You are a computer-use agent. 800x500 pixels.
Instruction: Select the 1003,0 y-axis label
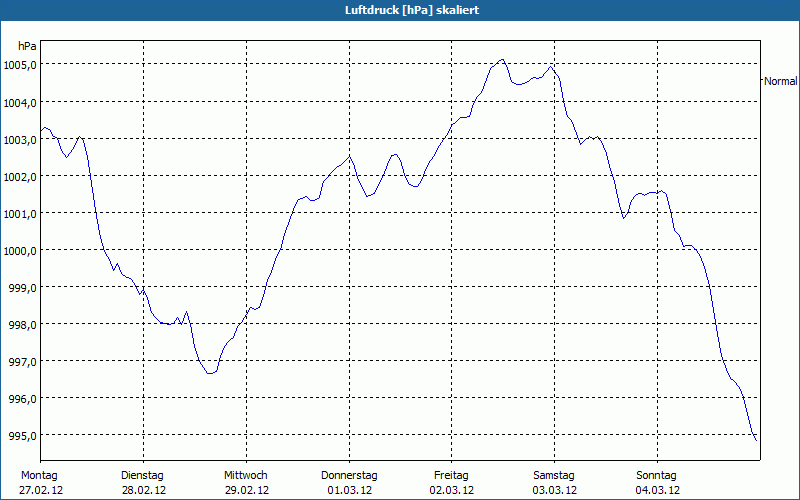20,140
